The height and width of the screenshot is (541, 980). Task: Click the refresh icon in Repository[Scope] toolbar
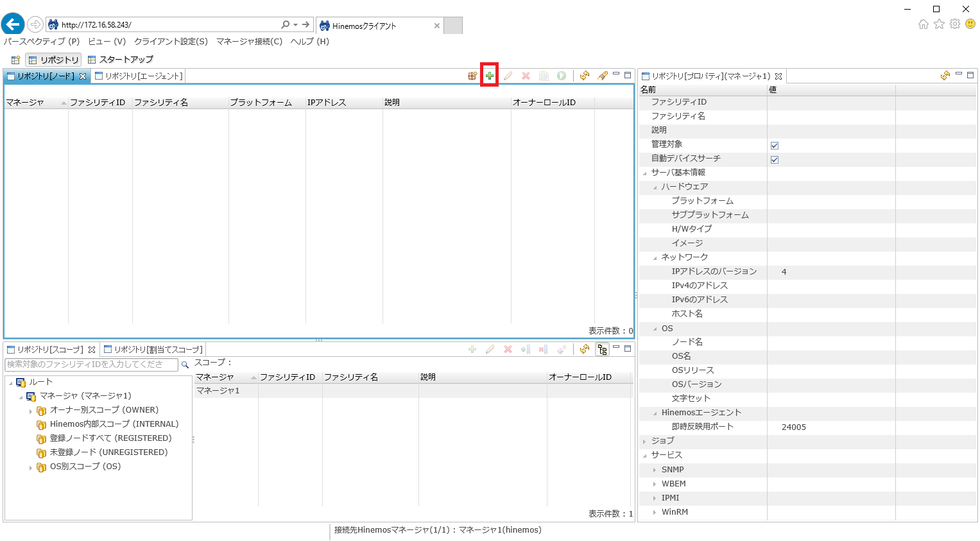(x=585, y=349)
